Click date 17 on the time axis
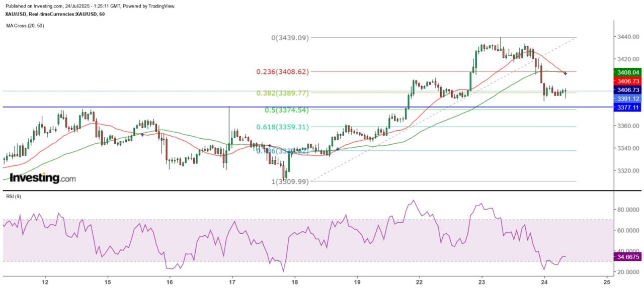The image size is (644, 288). tap(232, 281)
